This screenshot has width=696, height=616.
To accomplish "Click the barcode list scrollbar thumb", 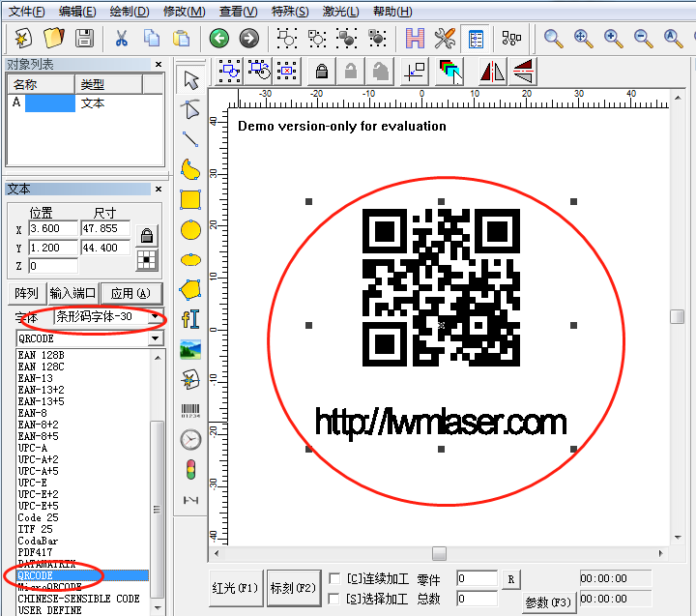I will click(x=157, y=509).
